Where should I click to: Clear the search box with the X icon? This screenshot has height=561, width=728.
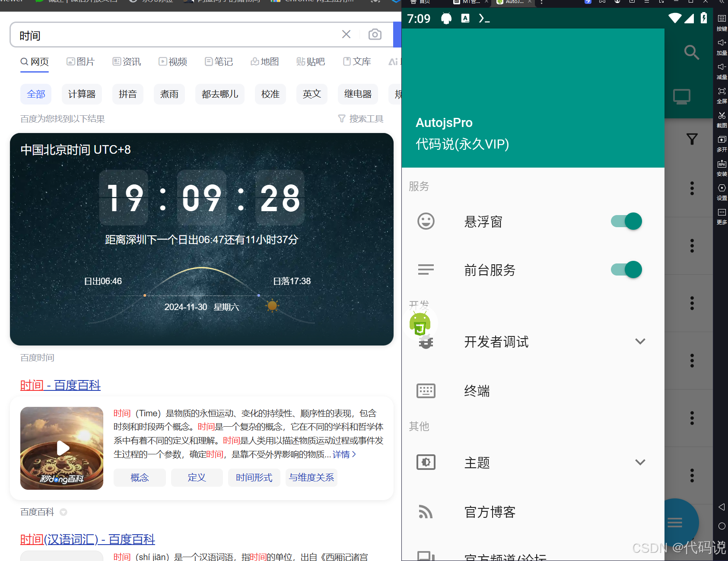pyautogui.click(x=346, y=34)
